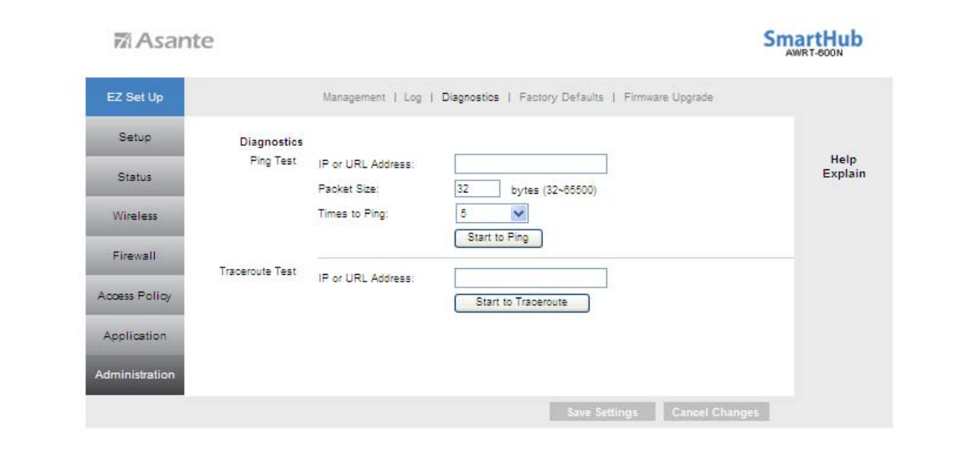Click the Diagnostics section heading
980x461 pixels.
[x=272, y=142]
